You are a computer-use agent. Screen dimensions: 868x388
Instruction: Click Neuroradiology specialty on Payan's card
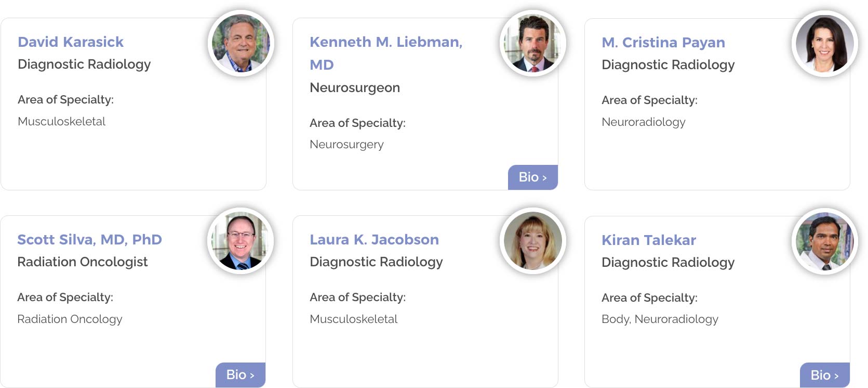pos(644,122)
